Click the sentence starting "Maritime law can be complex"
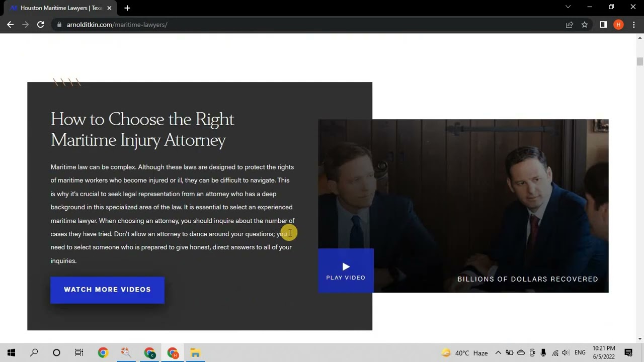The image size is (644, 362). [x=94, y=167]
